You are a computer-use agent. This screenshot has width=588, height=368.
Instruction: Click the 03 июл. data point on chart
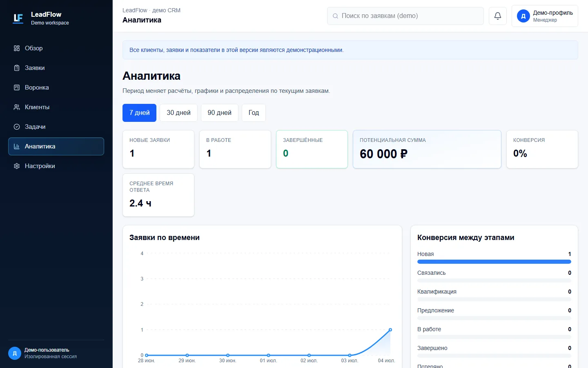click(350, 355)
